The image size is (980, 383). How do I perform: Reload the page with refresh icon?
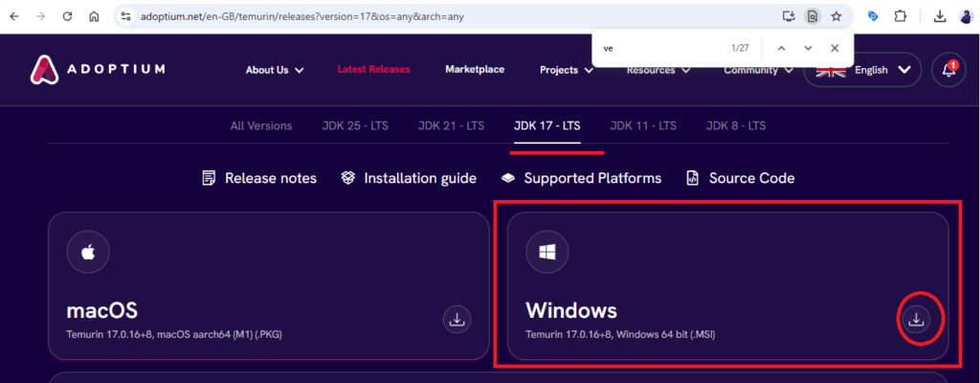pos(68,16)
